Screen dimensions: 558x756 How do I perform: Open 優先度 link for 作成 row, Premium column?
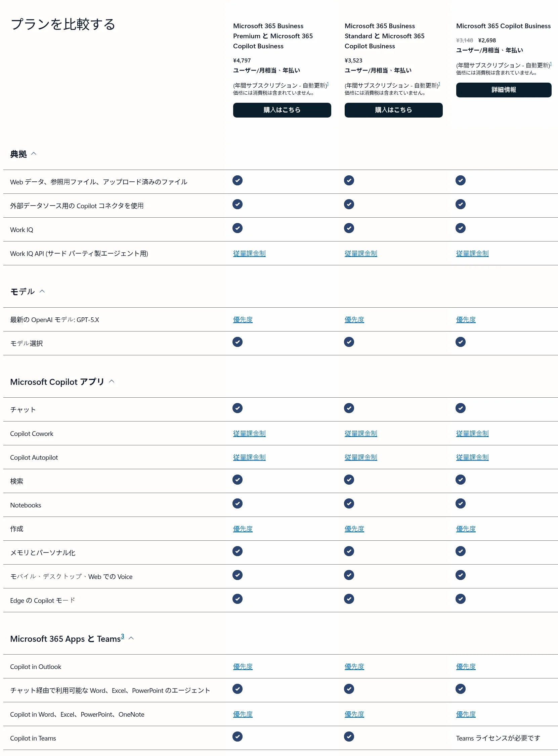click(x=243, y=529)
